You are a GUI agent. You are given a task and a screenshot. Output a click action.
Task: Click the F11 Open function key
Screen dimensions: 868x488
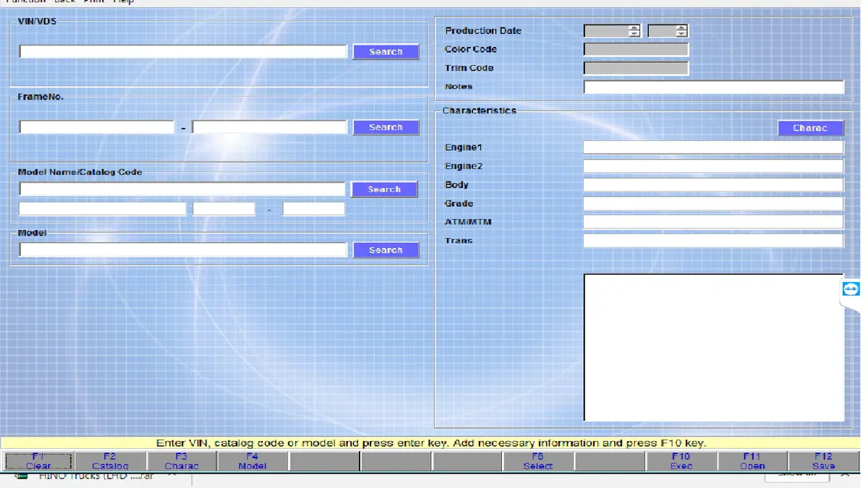[752, 461]
